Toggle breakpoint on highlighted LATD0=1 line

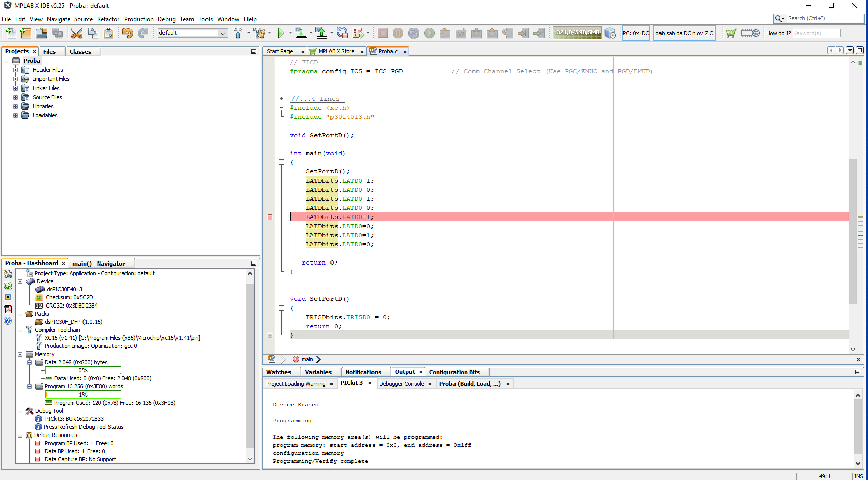click(270, 217)
